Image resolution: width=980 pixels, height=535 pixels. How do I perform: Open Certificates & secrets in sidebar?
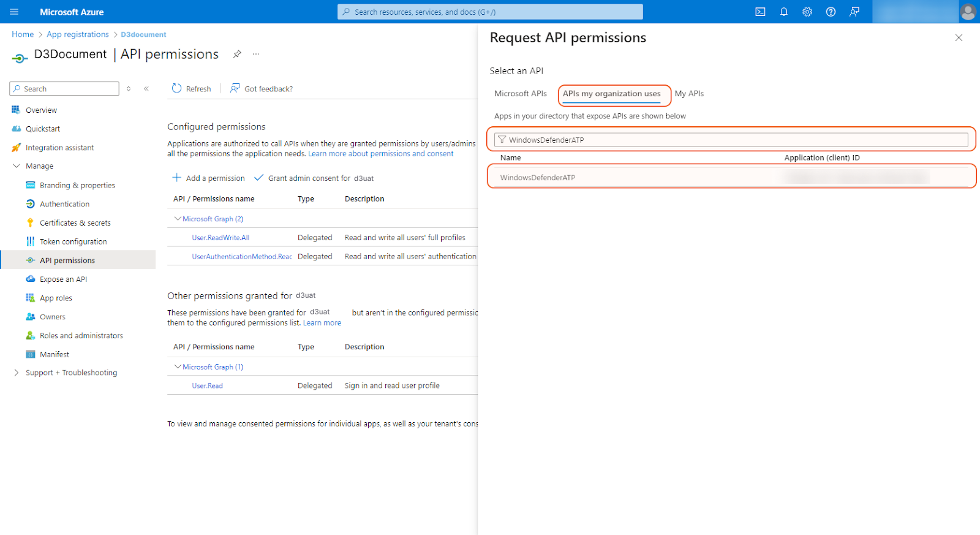point(75,223)
